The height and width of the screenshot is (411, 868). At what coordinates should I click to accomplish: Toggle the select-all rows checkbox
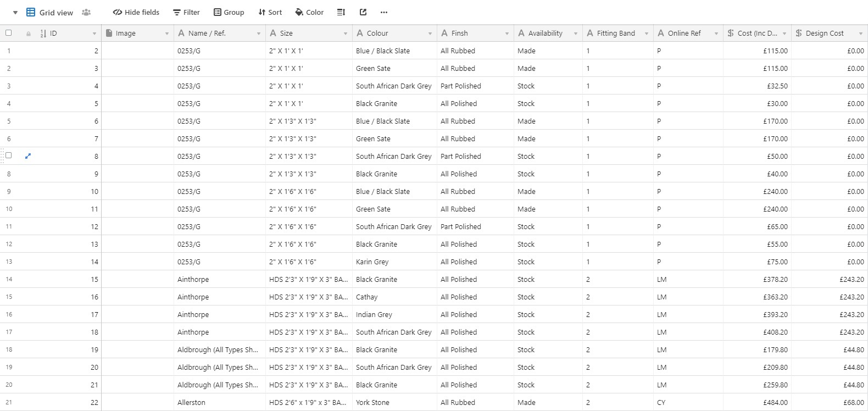(8, 33)
